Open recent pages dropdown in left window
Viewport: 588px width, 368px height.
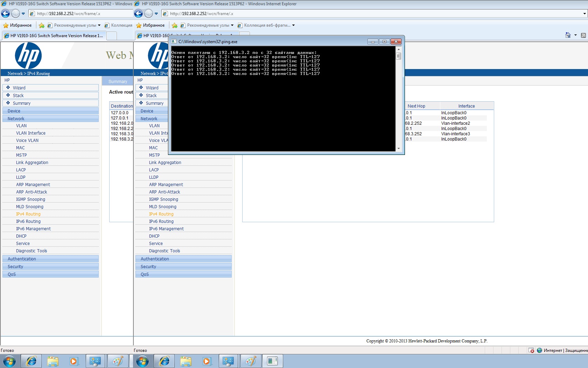23,14
